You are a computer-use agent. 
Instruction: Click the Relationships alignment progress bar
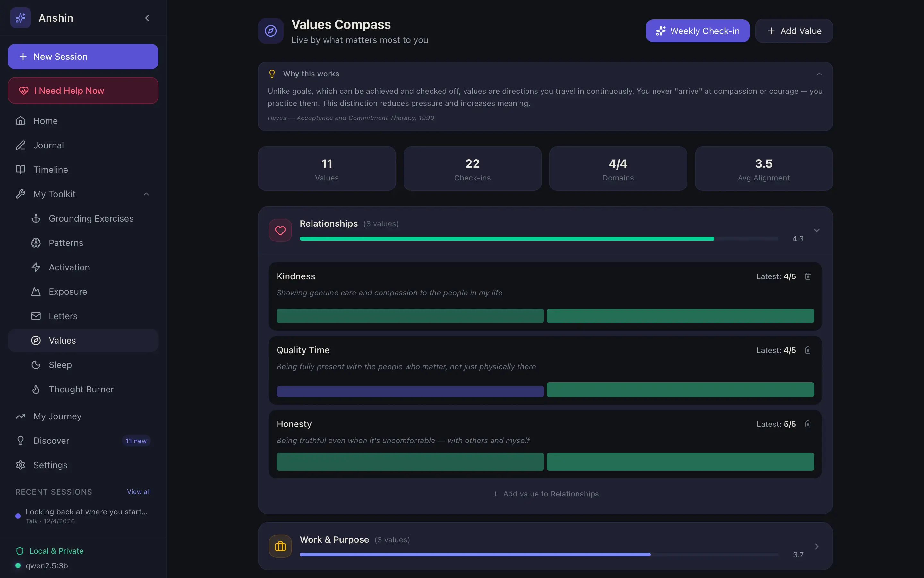click(539, 239)
